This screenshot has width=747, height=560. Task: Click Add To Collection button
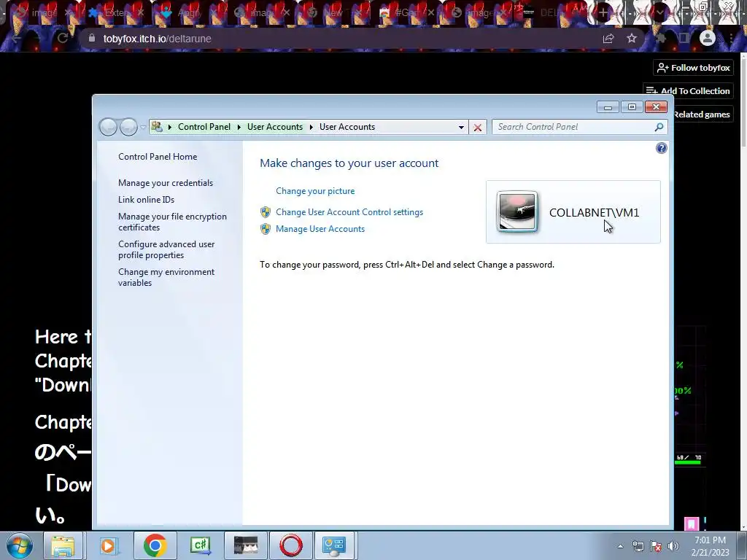[688, 91]
